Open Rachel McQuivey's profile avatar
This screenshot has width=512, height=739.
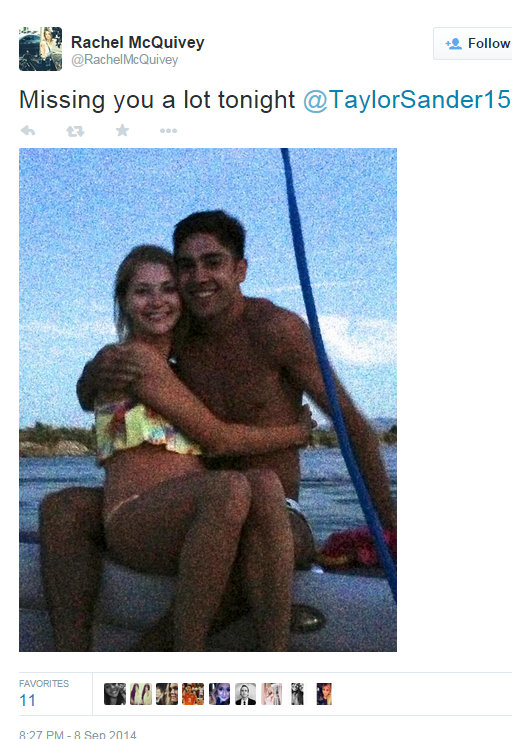coord(41,49)
